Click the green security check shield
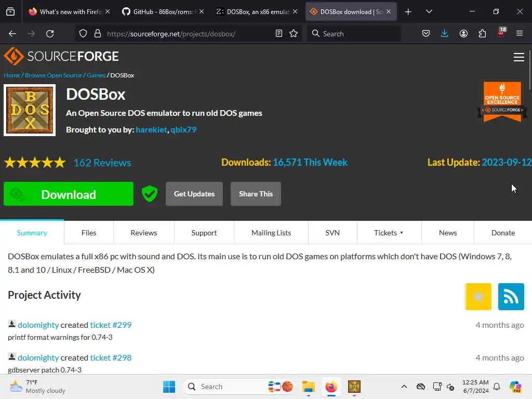 [x=150, y=194]
